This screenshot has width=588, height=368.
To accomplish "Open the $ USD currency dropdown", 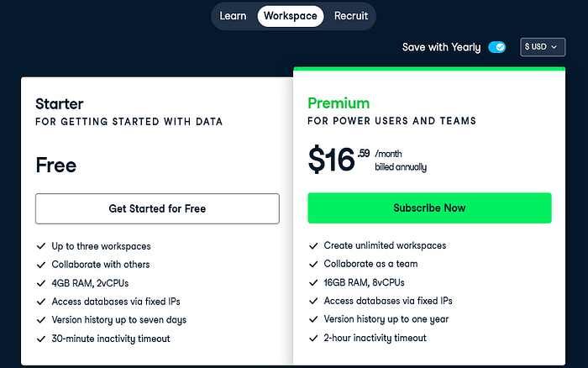I will (x=543, y=47).
